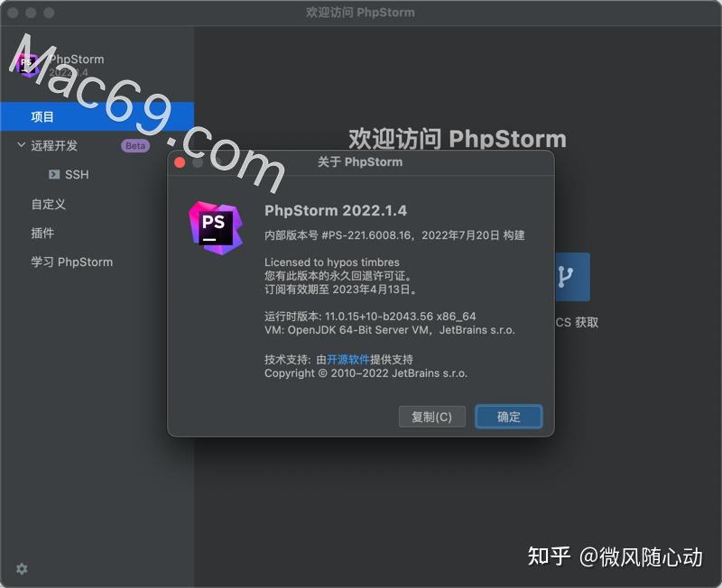Click the Beta badge next to 远程开发
722x588 pixels.
[x=134, y=145]
